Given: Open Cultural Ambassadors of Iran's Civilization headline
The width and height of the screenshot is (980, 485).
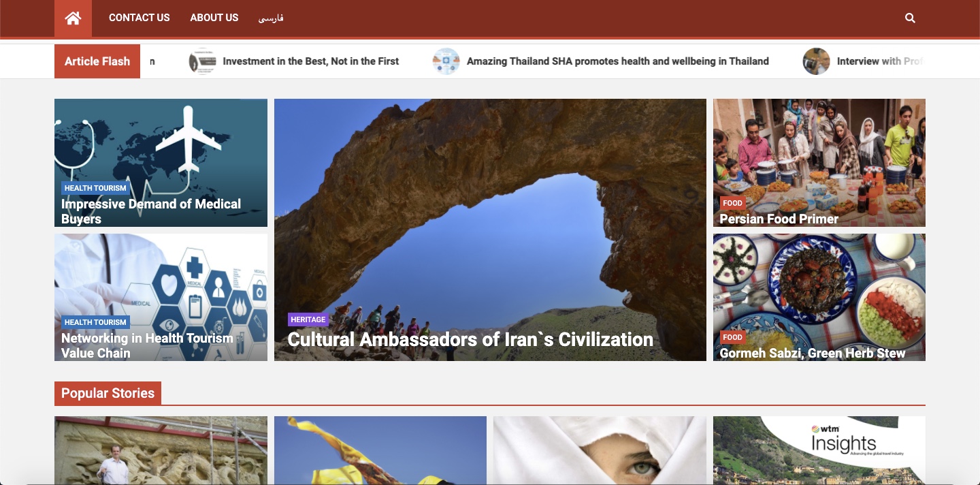Looking at the screenshot, I should [470, 339].
